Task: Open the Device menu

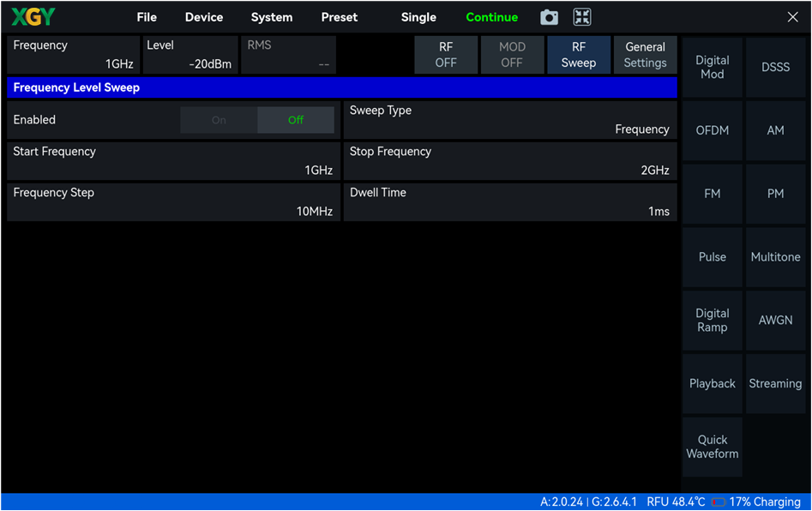Action: pos(204,17)
